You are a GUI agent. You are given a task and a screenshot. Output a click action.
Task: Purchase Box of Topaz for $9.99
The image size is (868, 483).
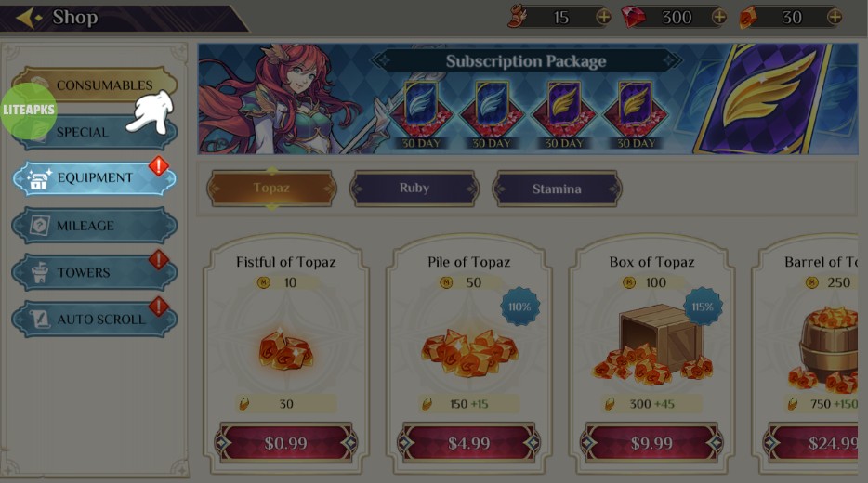(651, 443)
